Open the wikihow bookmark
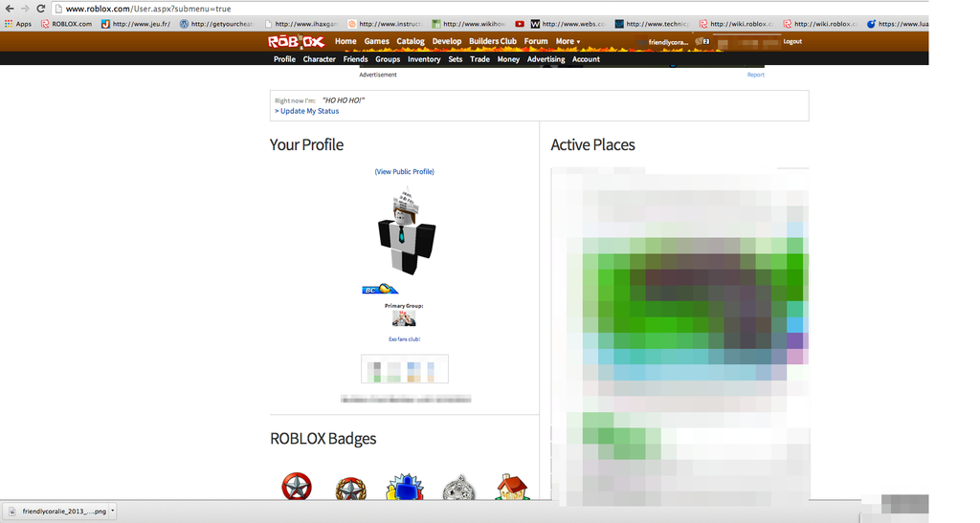Image resolution: width=980 pixels, height=523 pixels. pos(469,24)
